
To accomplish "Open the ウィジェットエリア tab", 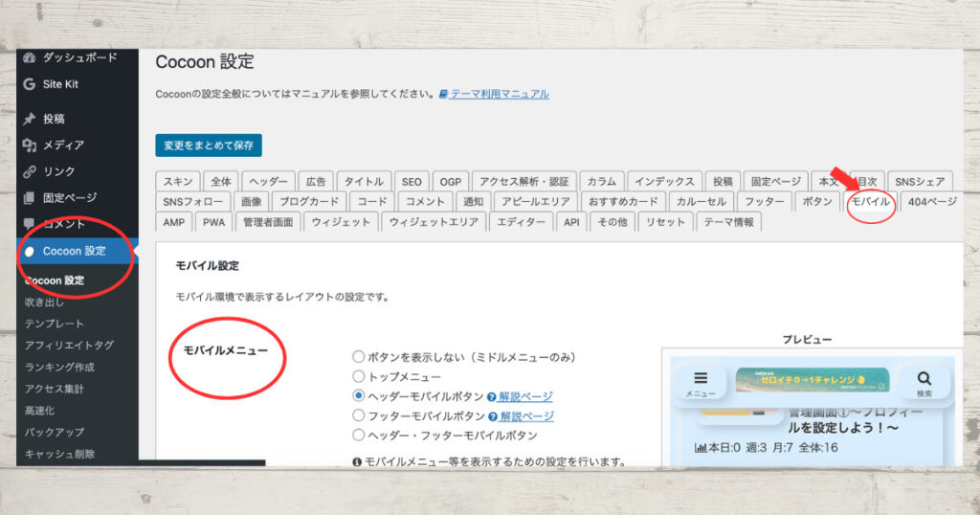I will click(x=434, y=222).
